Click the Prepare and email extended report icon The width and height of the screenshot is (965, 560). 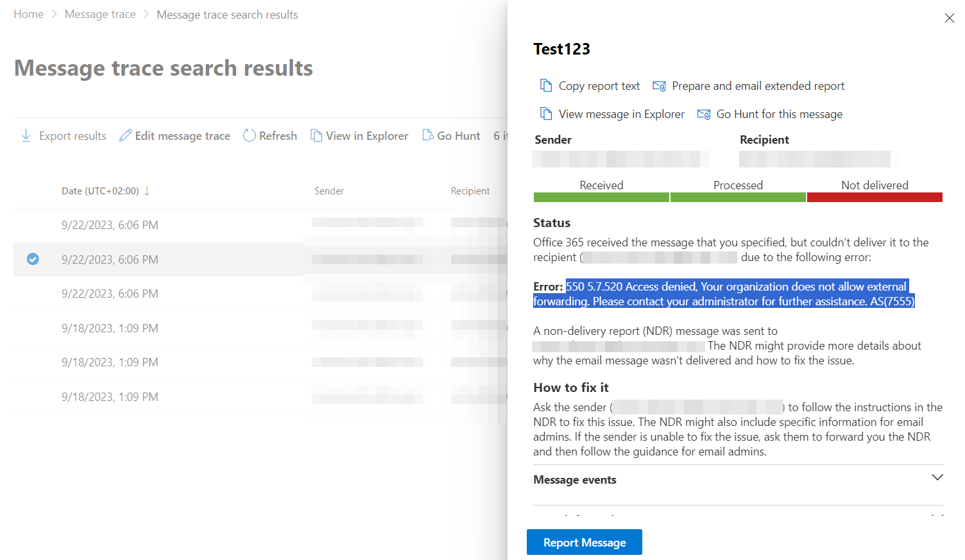click(x=659, y=86)
